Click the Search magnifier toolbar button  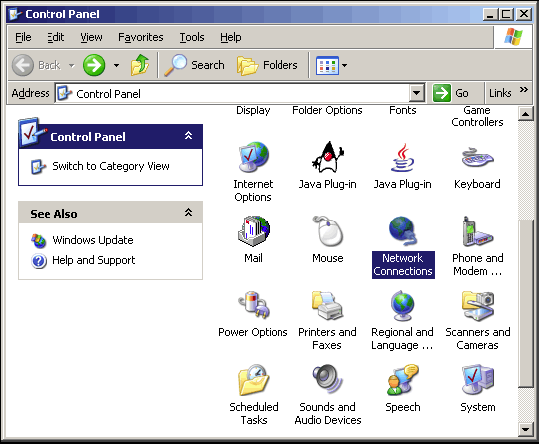click(x=194, y=65)
